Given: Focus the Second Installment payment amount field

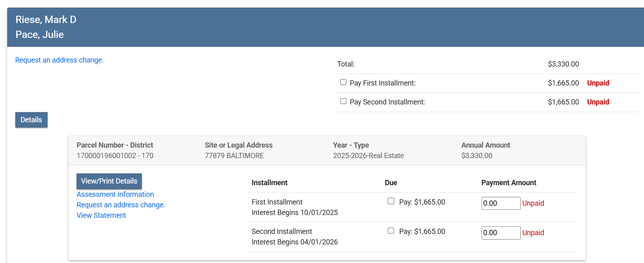Looking at the screenshot, I should (x=501, y=233).
